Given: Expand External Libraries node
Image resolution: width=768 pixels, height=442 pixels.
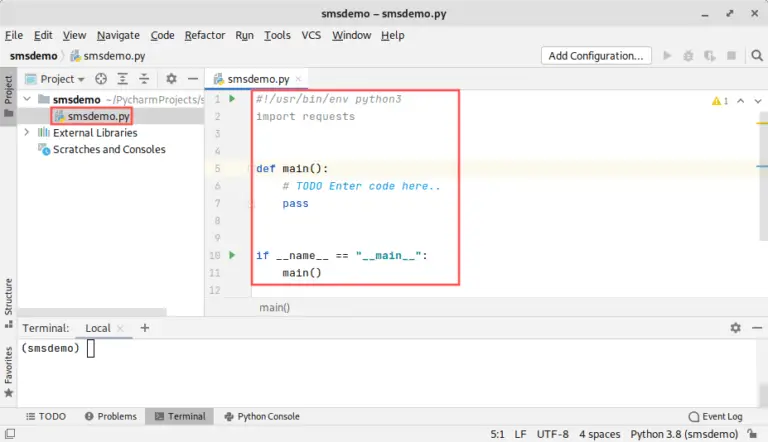Looking at the screenshot, I should [26, 132].
